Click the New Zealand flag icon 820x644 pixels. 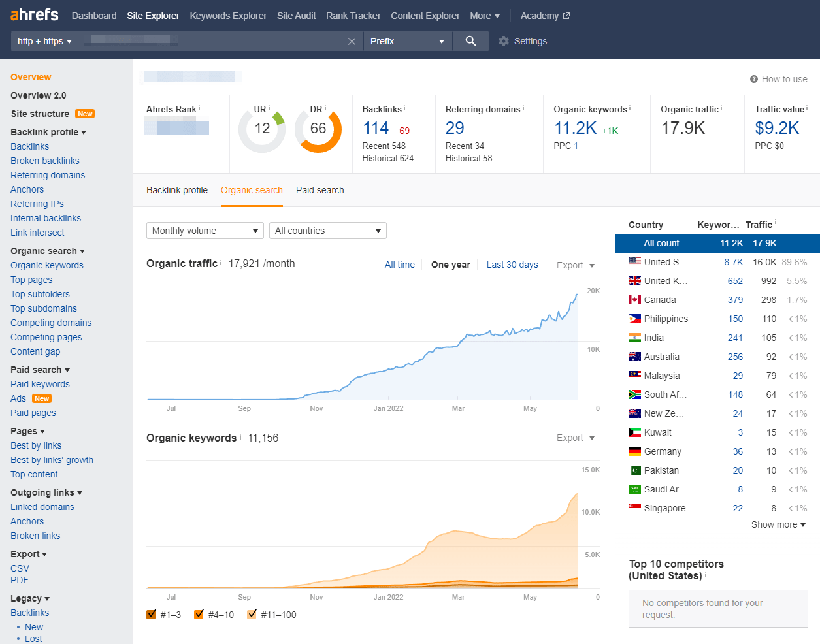[x=634, y=413]
